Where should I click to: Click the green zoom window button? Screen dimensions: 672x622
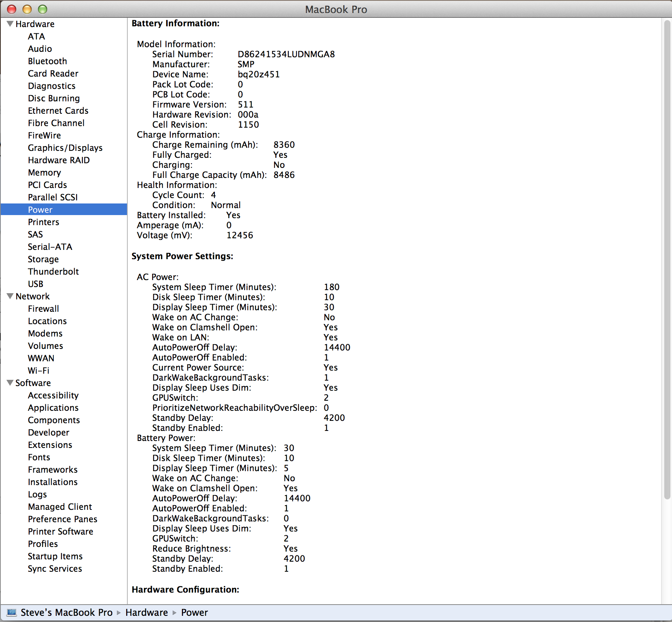pos(43,9)
